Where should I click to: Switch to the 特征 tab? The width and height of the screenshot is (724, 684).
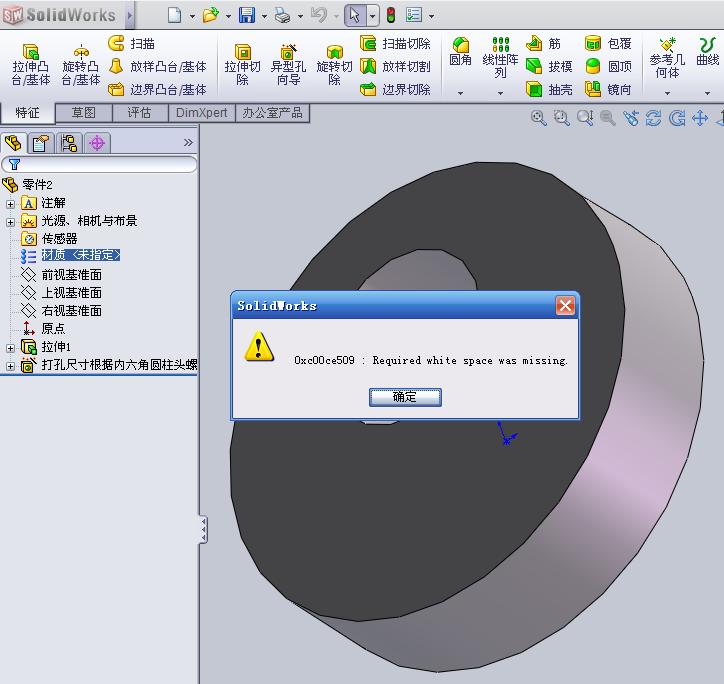(27, 113)
